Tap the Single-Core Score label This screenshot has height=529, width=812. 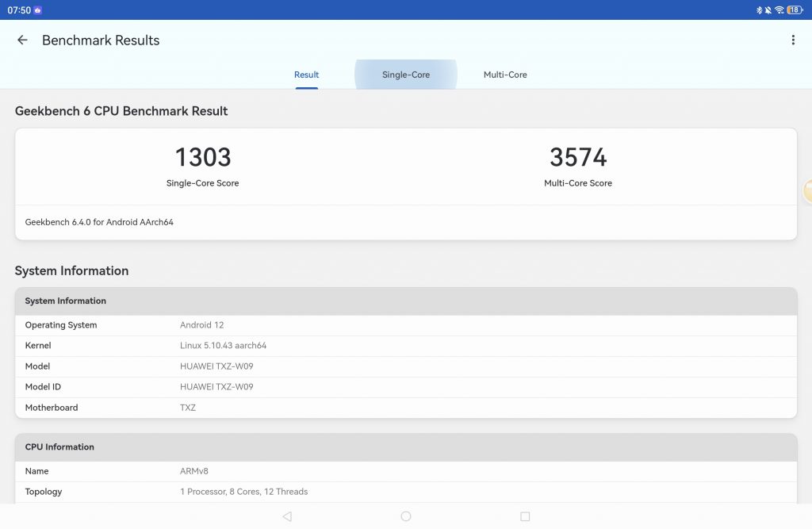(x=202, y=183)
